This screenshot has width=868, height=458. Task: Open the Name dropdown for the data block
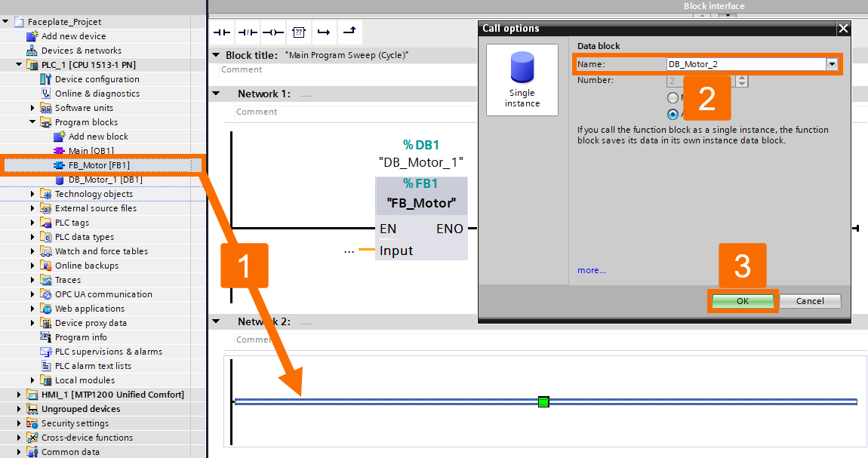[830, 65]
